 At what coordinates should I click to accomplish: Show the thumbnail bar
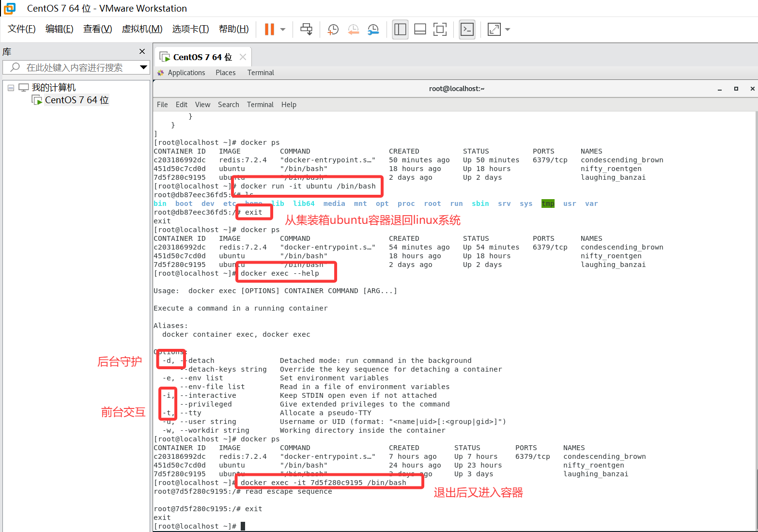click(419, 29)
